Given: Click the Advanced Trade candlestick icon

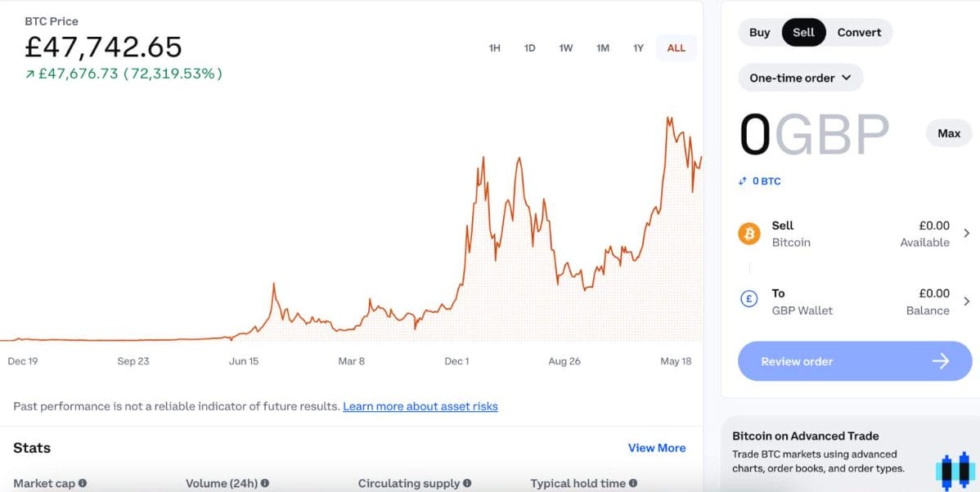Looking at the screenshot, I should 955,472.
